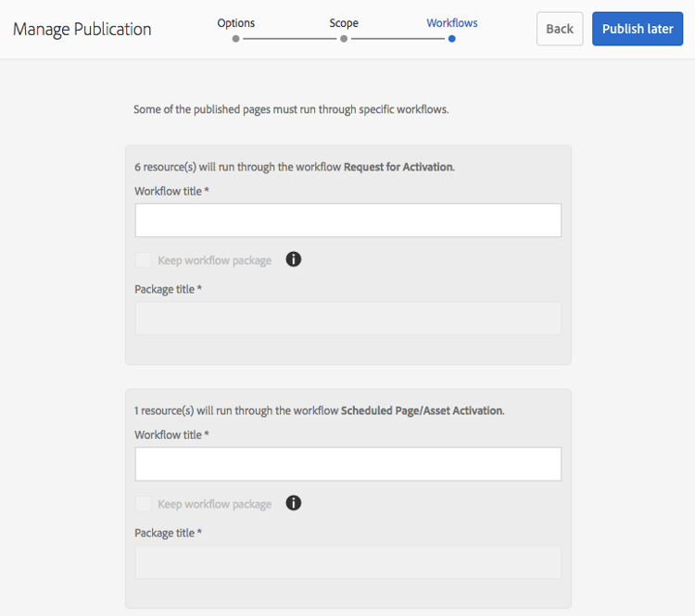The width and height of the screenshot is (695, 616).
Task: Click the Publish later button
Action: tap(638, 29)
